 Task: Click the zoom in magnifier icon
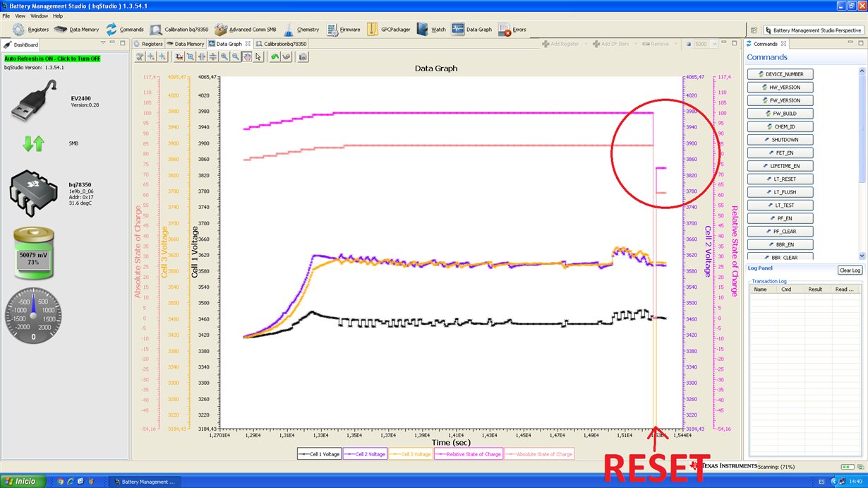[x=224, y=56]
